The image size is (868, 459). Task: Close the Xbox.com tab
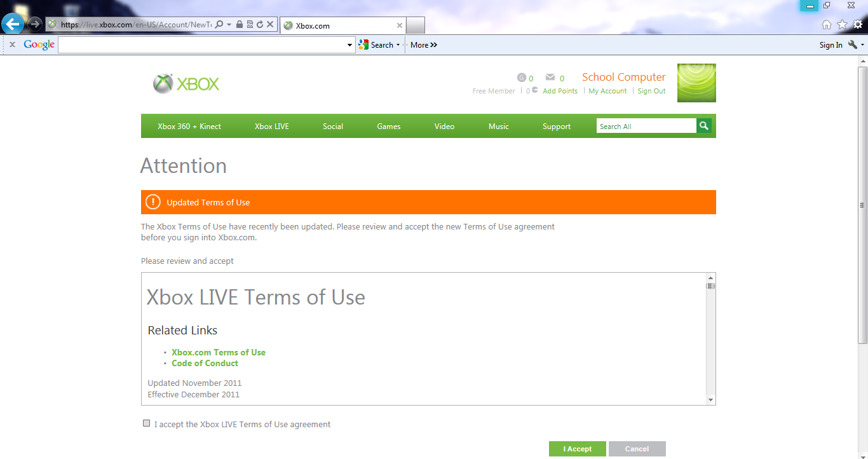399,25
